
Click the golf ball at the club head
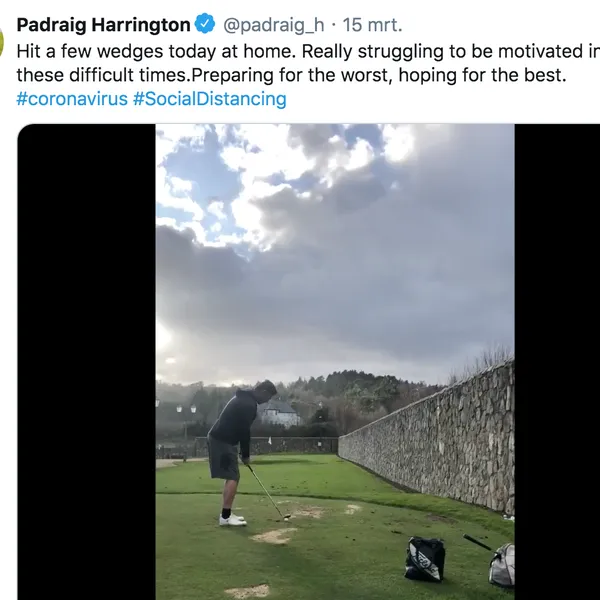[x=286, y=519]
